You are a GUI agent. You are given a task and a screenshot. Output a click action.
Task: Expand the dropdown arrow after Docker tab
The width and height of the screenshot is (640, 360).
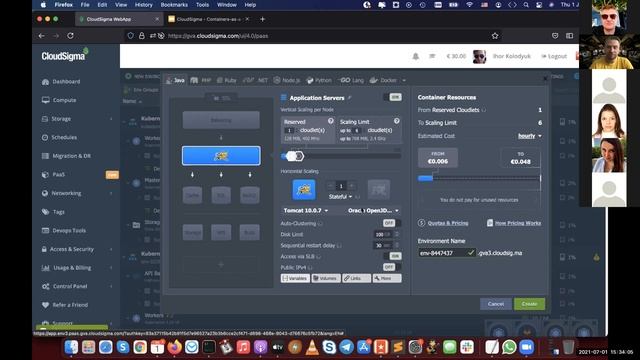point(404,80)
